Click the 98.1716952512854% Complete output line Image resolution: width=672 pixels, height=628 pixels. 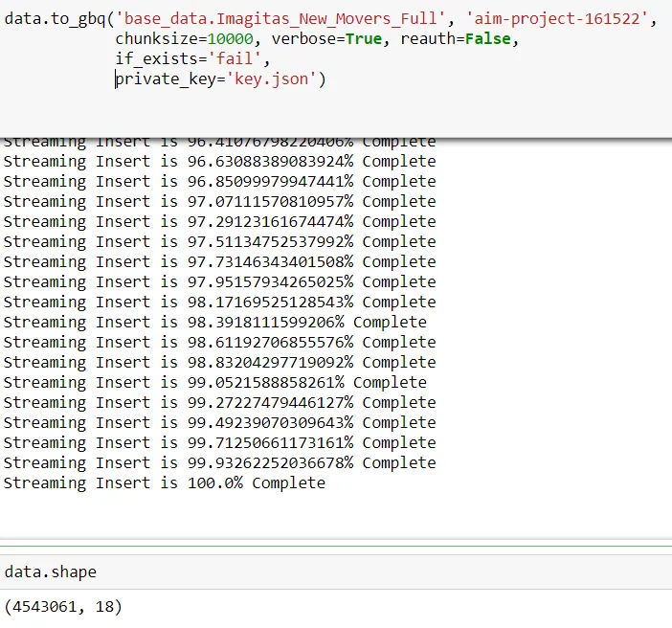[220, 302]
